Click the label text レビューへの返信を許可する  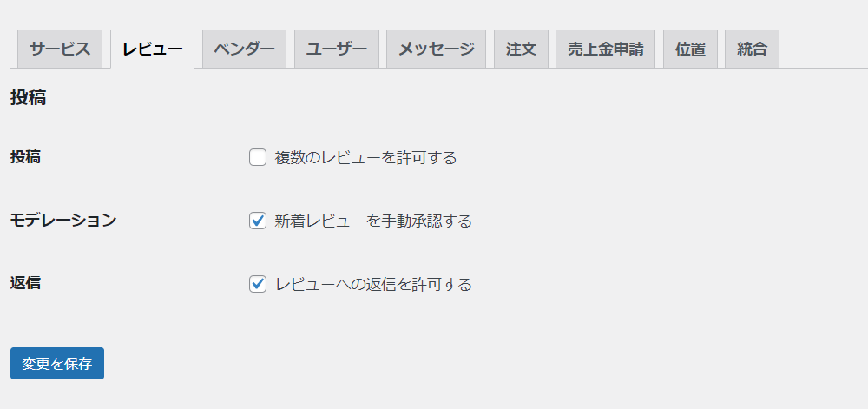373,284
